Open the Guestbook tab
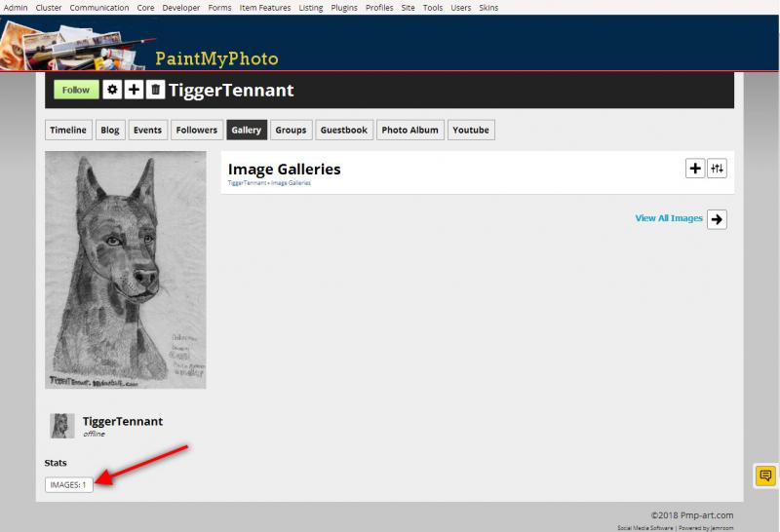 (344, 130)
